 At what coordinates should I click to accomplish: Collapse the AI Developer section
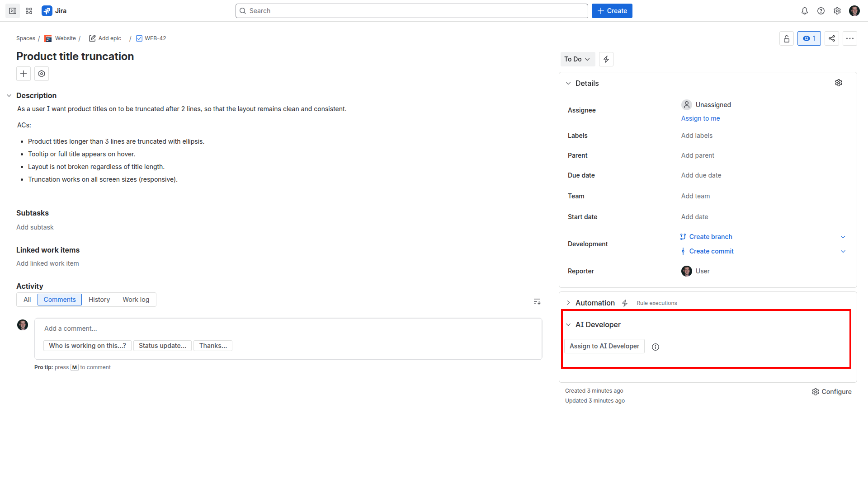point(568,324)
